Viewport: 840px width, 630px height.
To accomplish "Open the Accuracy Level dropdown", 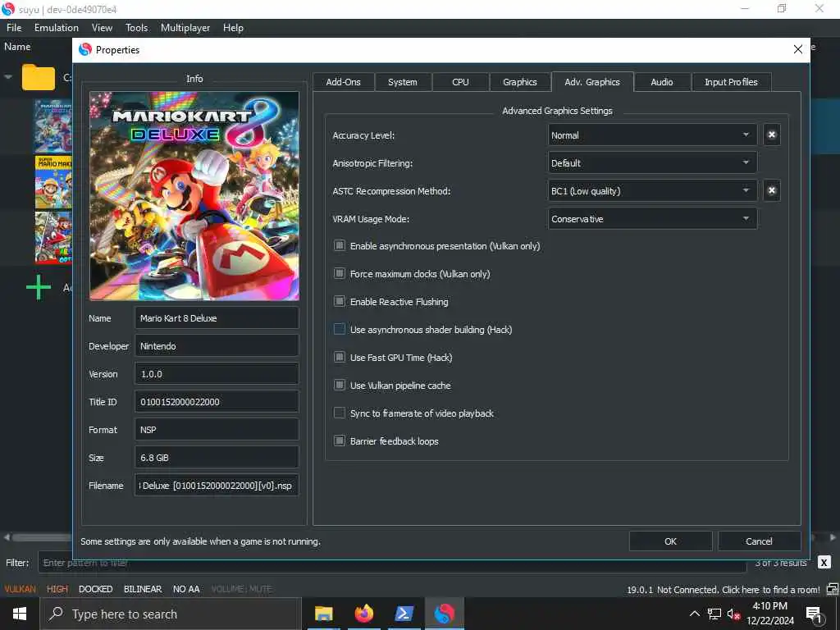I will tap(652, 135).
